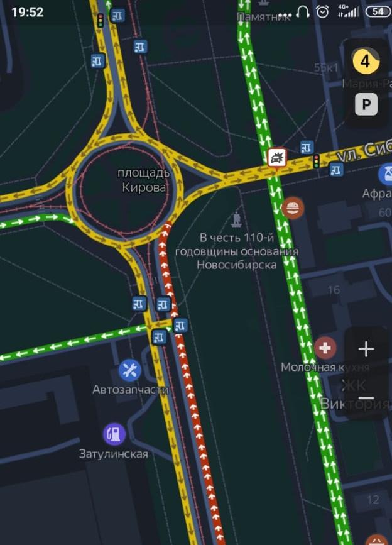Select the bus stop icon next to accident marker

coord(307,147)
